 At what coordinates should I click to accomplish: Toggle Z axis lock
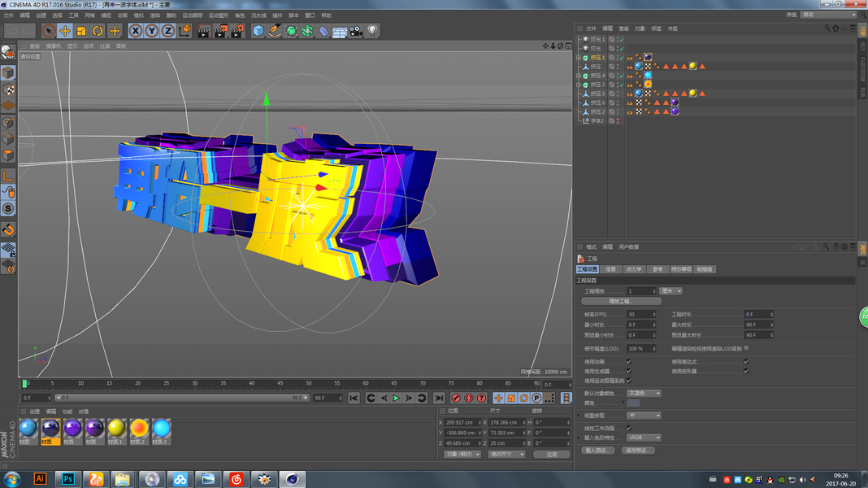(x=167, y=31)
